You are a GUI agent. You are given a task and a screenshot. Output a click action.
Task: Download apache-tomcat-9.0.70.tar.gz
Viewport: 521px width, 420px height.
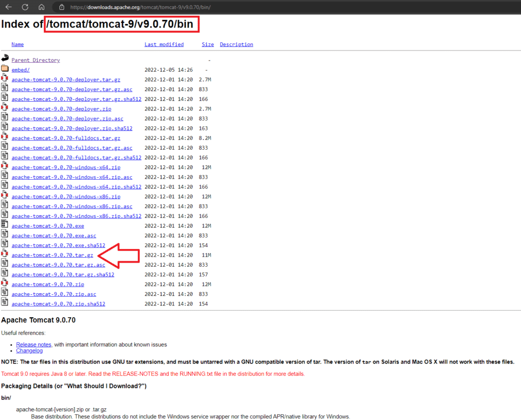pyautogui.click(x=52, y=256)
